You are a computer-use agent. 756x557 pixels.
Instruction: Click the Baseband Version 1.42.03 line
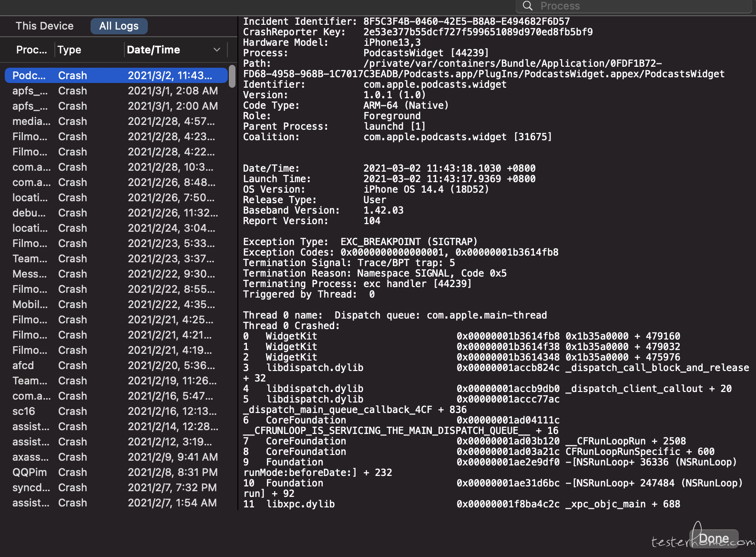click(323, 210)
